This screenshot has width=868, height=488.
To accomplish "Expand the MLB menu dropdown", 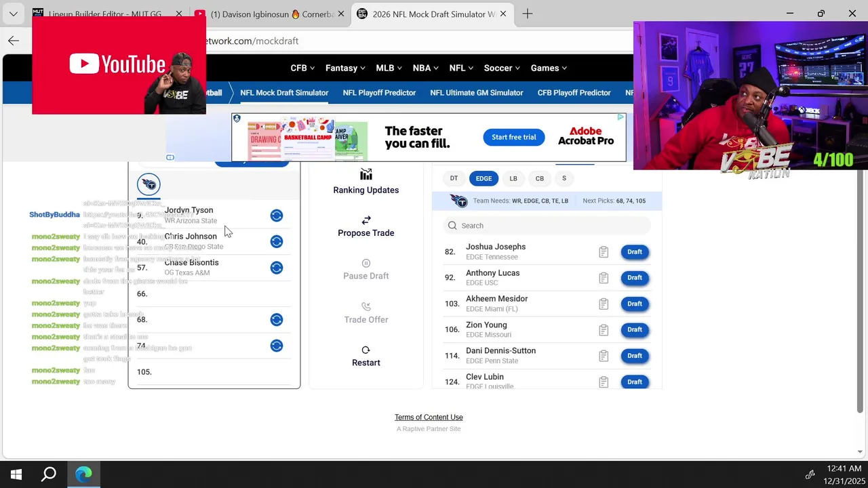I will coord(389,68).
